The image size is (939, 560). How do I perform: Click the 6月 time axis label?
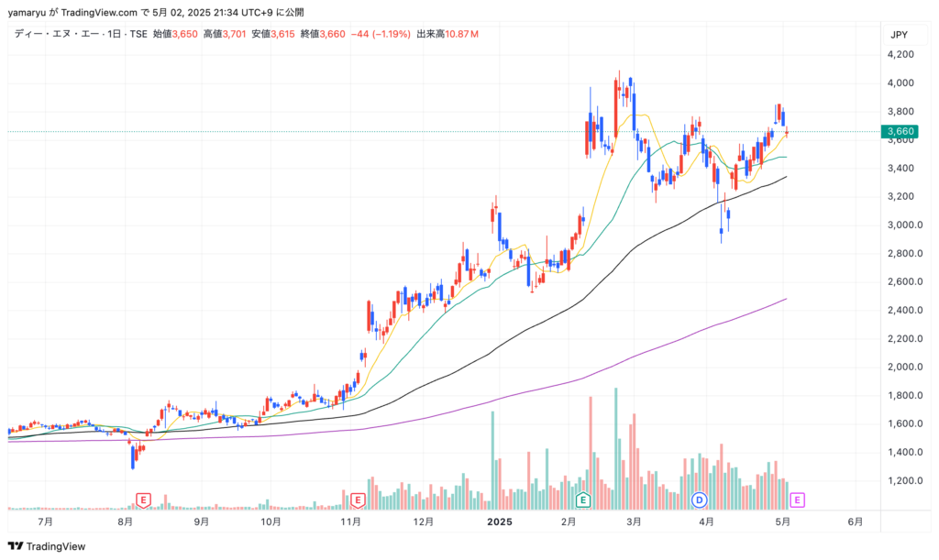pos(856,522)
